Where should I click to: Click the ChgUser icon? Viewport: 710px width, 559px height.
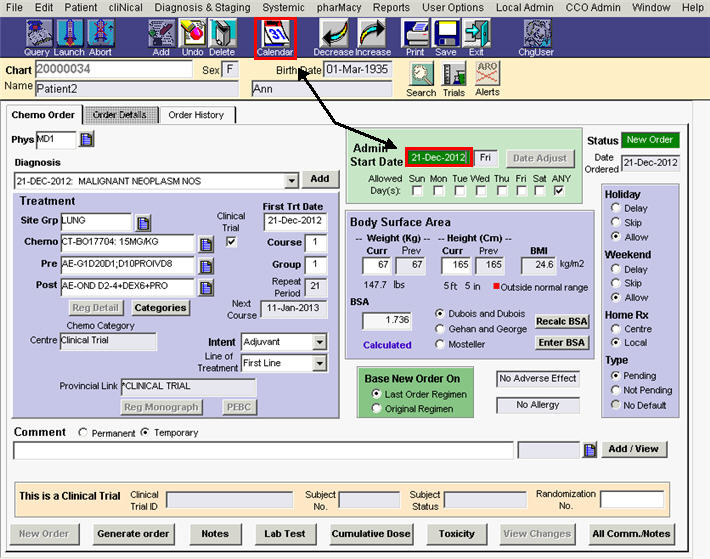click(x=537, y=33)
